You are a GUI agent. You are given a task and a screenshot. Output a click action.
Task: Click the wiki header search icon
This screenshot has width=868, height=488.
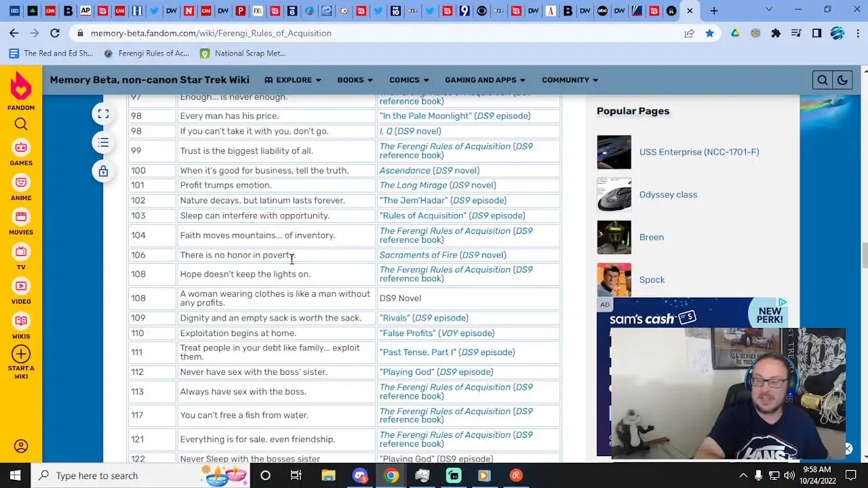pos(823,80)
